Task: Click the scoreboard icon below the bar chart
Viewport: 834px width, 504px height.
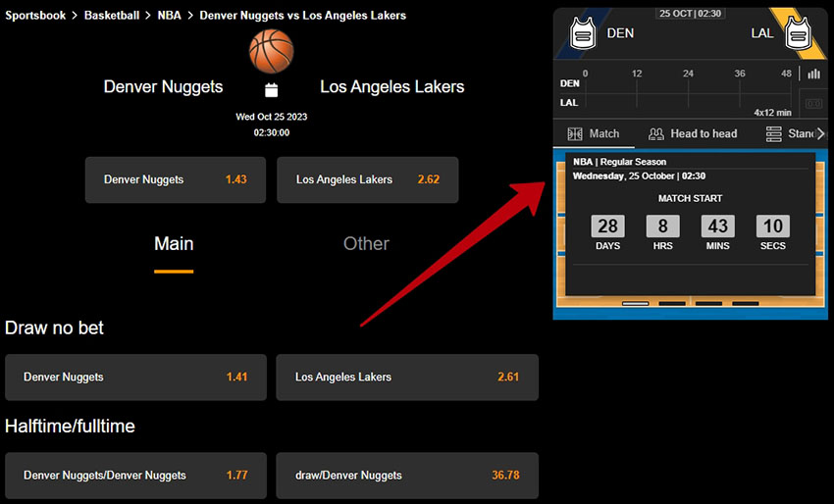Action: 813,103
